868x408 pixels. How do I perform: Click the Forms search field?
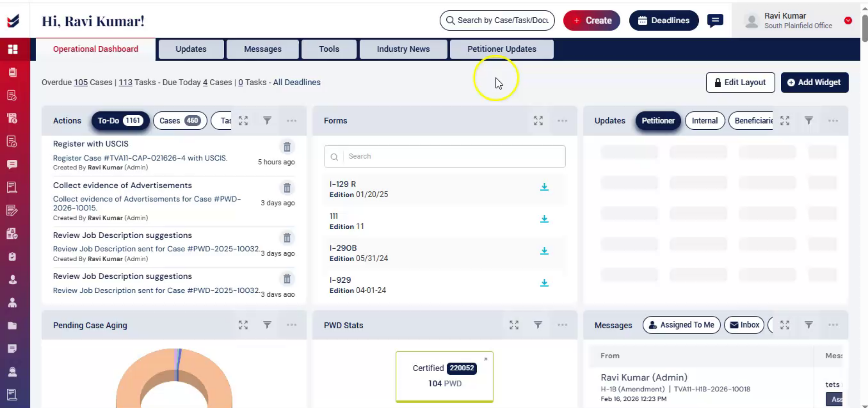point(444,156)
